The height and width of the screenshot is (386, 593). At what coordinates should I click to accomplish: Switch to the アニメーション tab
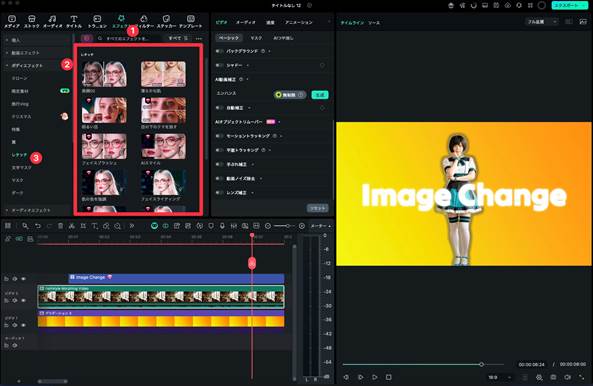pyautogui.click(x=299, y=22)
